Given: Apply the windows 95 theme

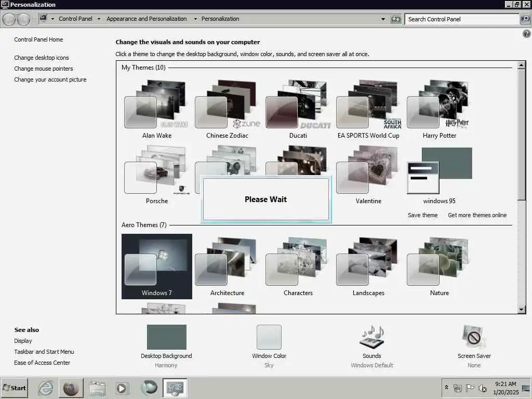Looking at the screenshot, I should (x=439, y=175).
